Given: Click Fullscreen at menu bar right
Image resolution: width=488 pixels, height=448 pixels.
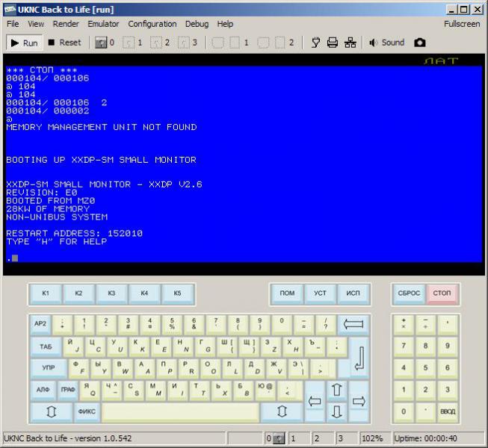Looking at the screenshot, I should coord(462,24).
